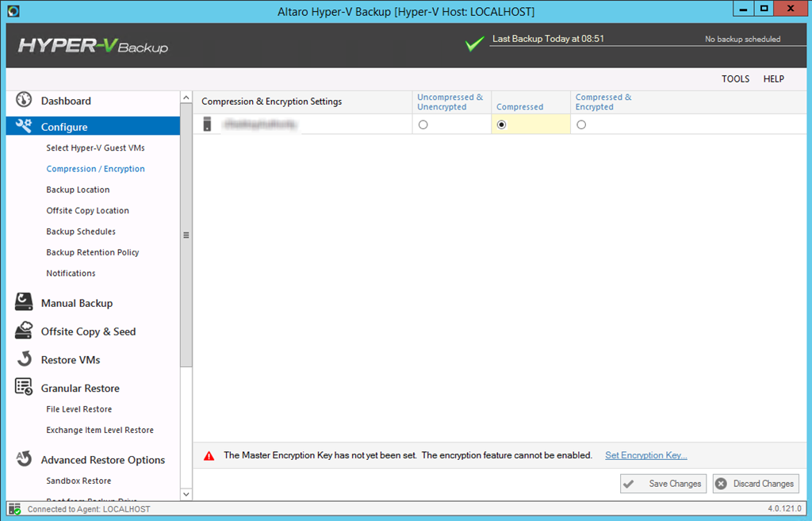The image size is (812, 521).
Task: Select Compressed & Encrypted radio button
Action: [581, 125]
